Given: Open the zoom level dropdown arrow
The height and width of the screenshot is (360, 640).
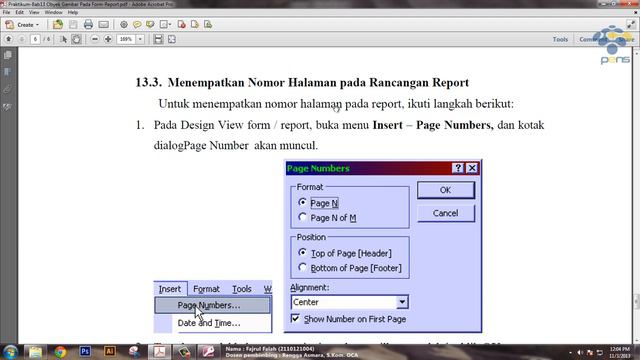Looking at the screenshot, I should tap(140, 39).
